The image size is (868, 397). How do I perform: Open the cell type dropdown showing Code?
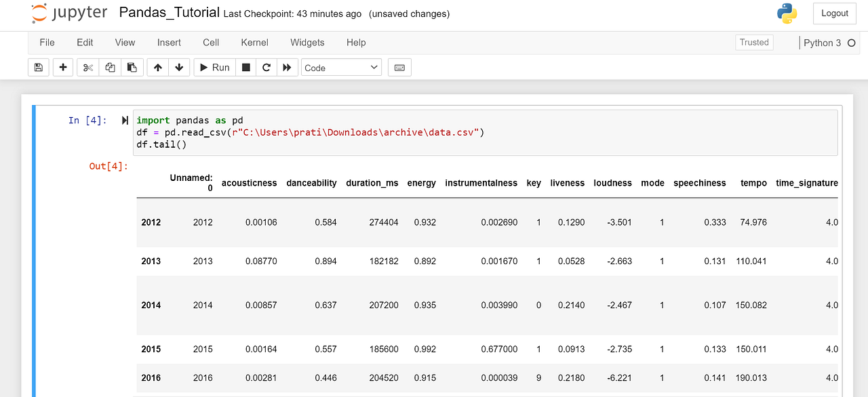tap(340, 67)
